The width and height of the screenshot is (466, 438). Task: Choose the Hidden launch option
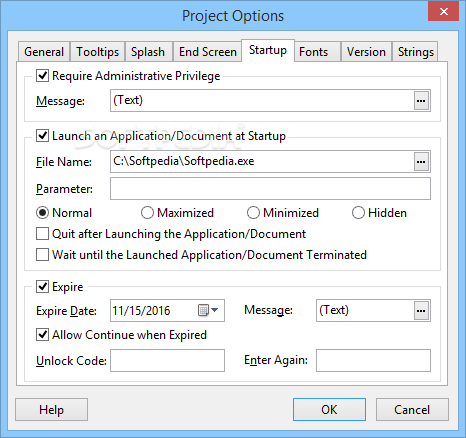coord(358,213)
